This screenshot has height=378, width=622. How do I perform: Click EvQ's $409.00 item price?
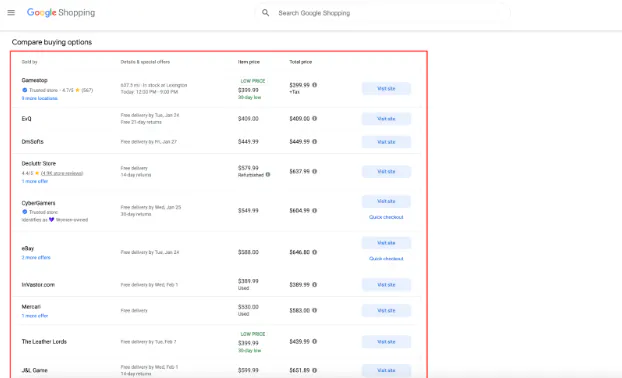[248, 119]
